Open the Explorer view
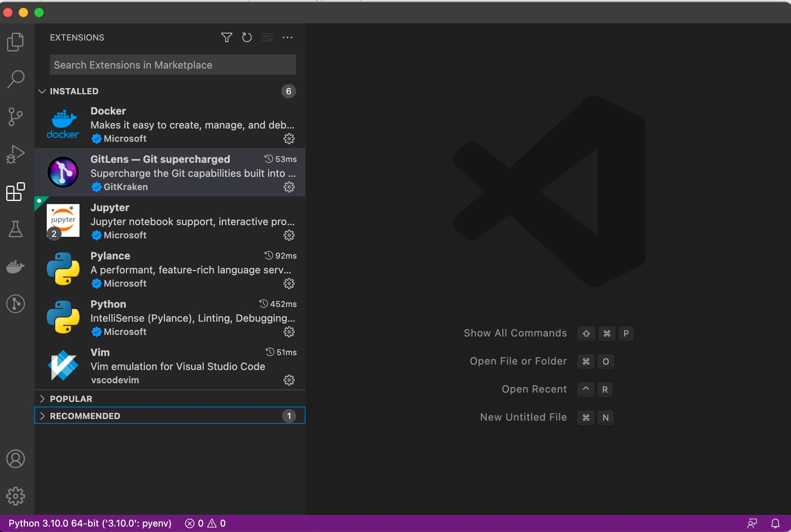The height and width of the screenshot is (532, 791). pos(15,42)
